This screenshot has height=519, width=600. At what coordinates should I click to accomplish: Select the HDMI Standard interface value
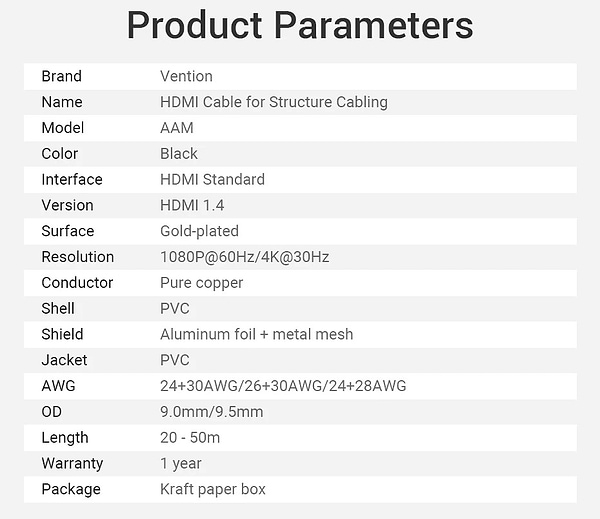[212, 180]
